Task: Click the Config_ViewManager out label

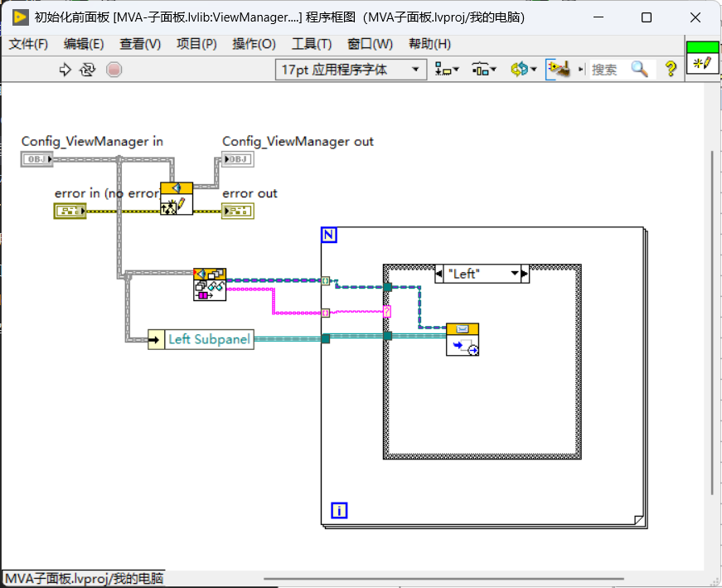Action: pos(298,142)
